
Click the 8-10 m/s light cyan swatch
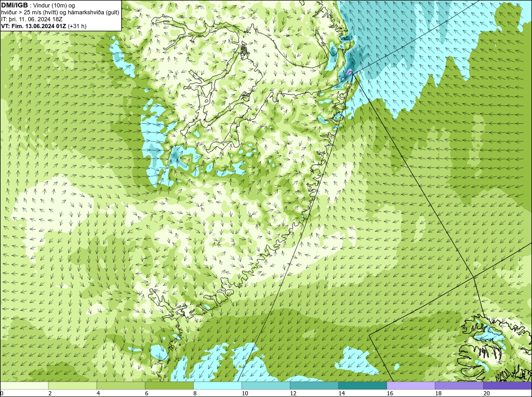click(218, 385)
